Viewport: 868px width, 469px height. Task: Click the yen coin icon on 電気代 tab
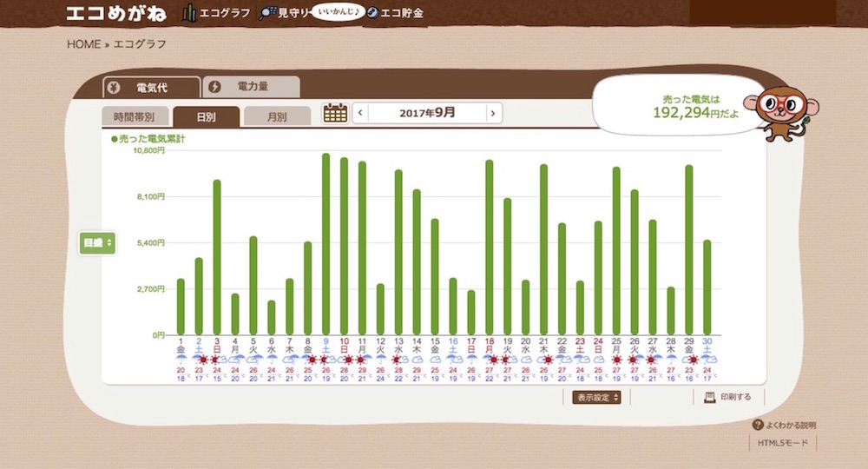pyautogui.click(x=114, y=88)
